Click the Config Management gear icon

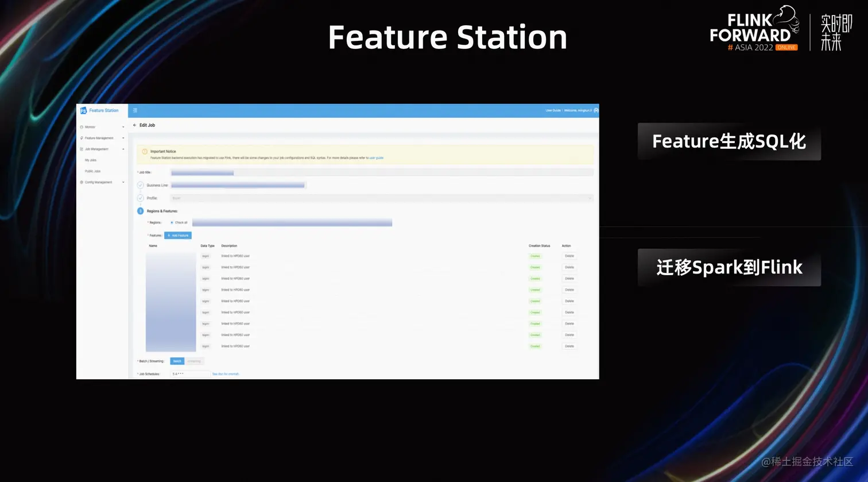pyautogui.click(x=82, y=182)
